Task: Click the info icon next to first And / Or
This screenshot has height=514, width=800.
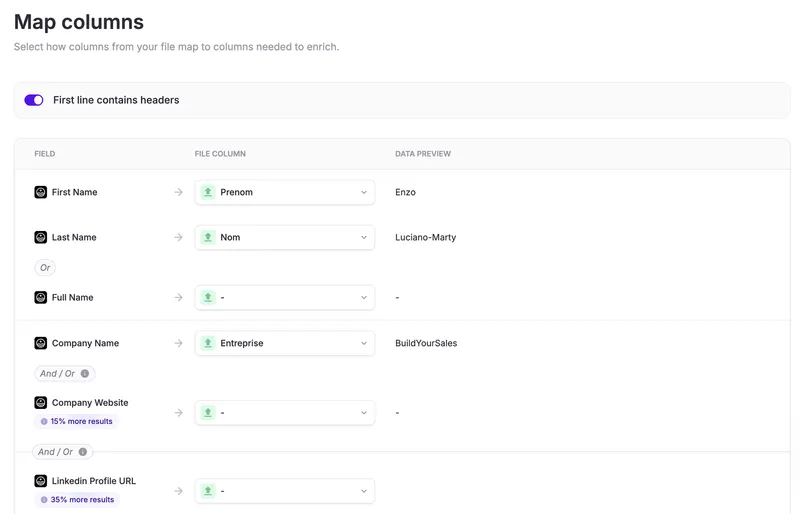Action: point(85,374)
